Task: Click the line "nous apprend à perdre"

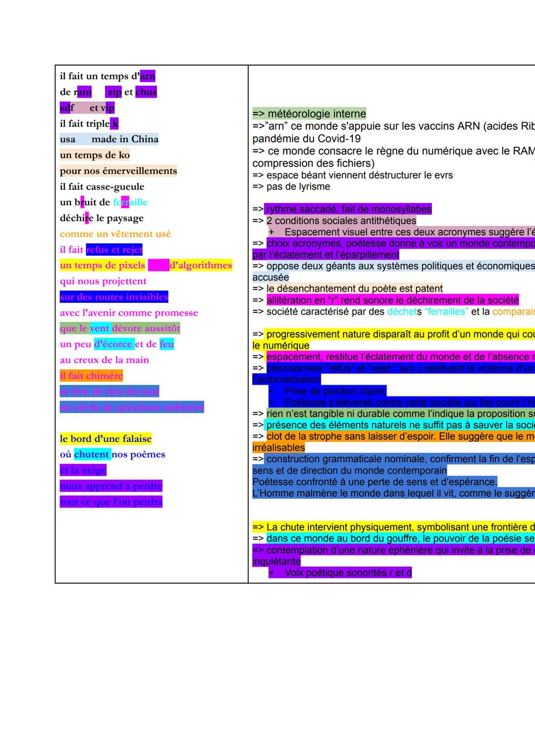Action: 111,486
